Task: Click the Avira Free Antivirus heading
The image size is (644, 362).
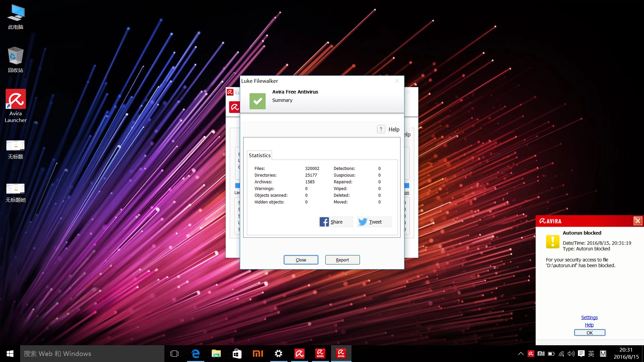Action: tap(295, 92)
